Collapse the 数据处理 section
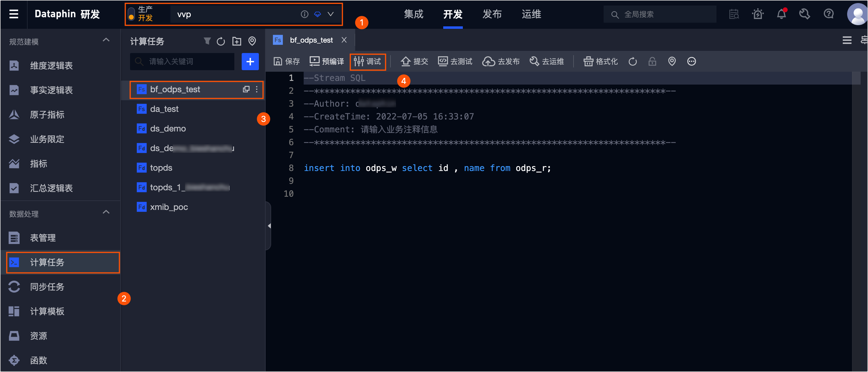 (x=106, y=212)
